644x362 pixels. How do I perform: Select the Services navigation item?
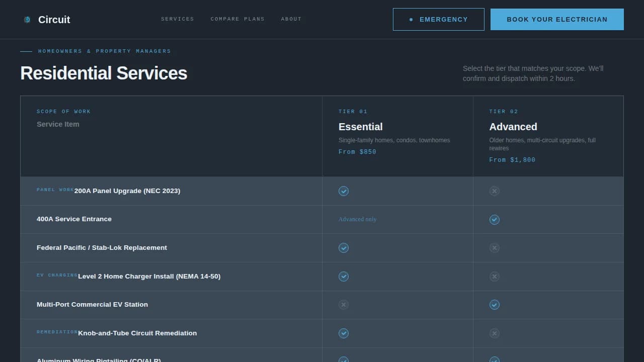pyautogui.click(x=178, y=19)
